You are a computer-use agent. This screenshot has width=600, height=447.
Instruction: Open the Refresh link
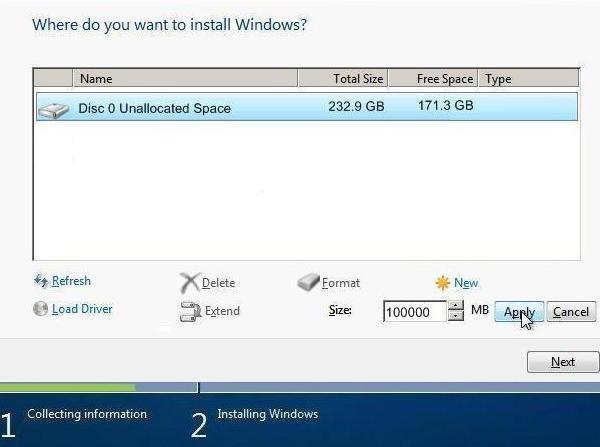pos(71,281)
